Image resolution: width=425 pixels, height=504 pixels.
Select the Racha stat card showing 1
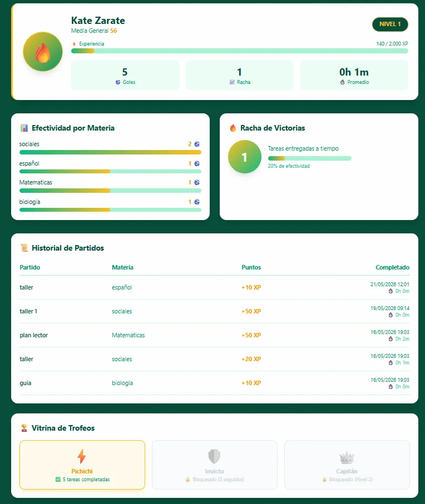[240, 75]
